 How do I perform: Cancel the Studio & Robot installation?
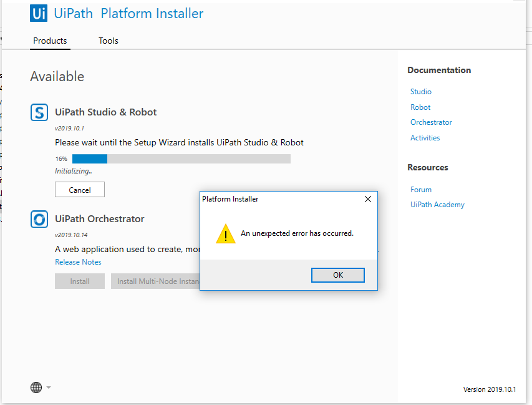[x=80, y=190]
